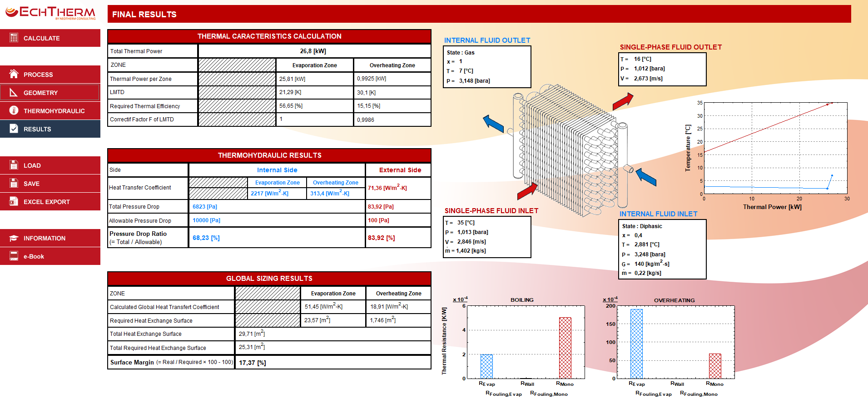Click the OVERHEATING thermal resistance chart
Viewport: 868px width, 399px height.
668,346
